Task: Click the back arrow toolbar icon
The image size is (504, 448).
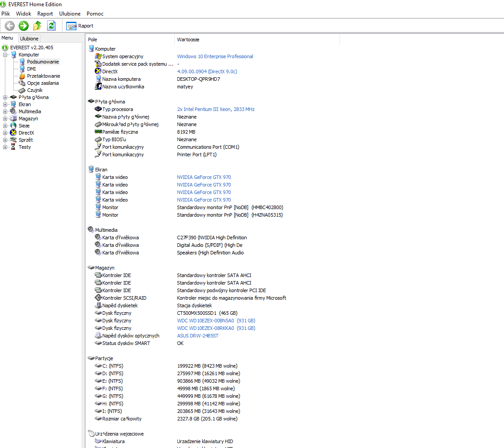Action: (10, 26)
